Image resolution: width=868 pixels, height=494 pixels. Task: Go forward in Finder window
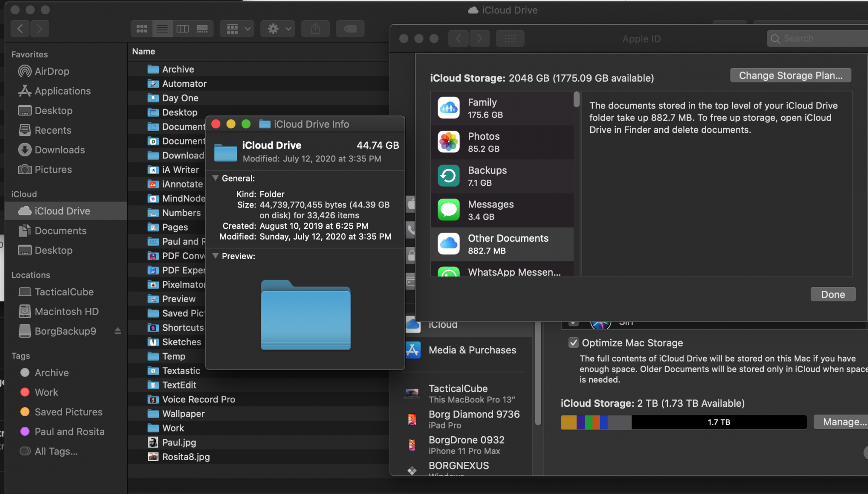coord(39,29)
